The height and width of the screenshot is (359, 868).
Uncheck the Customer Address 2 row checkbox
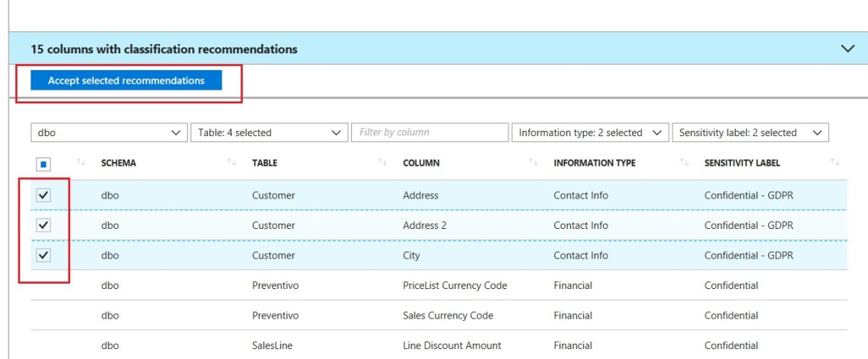click(43, 225)
